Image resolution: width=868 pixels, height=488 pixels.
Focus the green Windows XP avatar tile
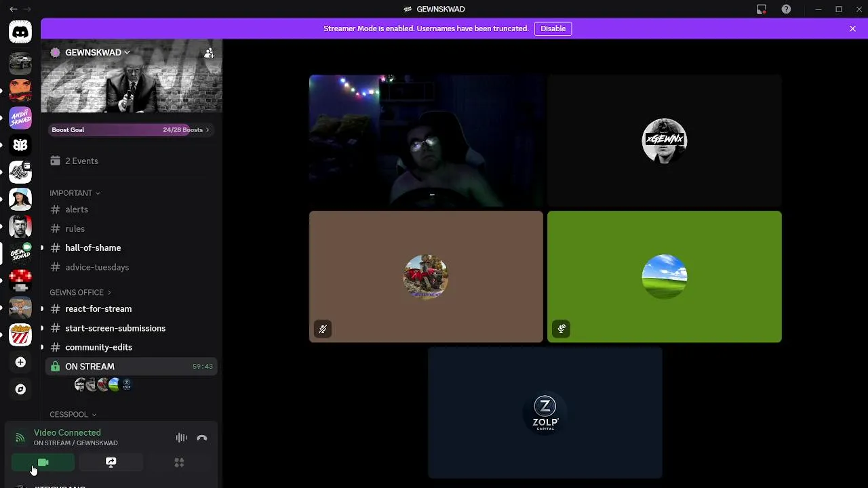(x=665, y=277)
